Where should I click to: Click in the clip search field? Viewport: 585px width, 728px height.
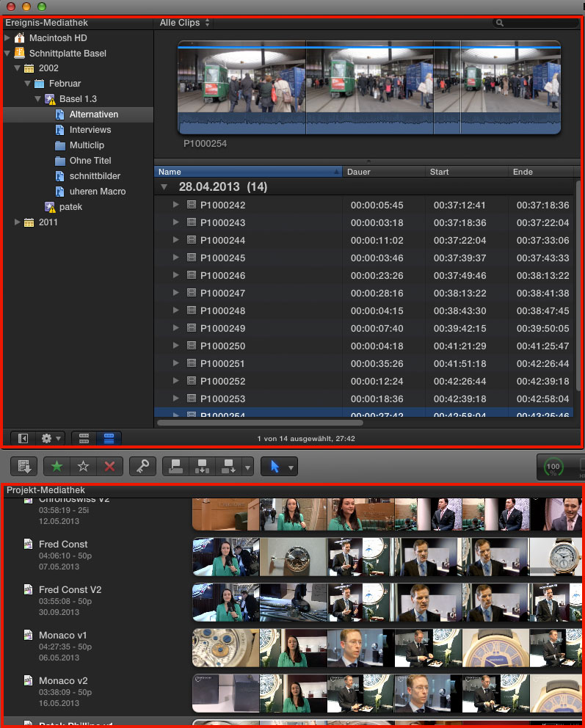539,23
